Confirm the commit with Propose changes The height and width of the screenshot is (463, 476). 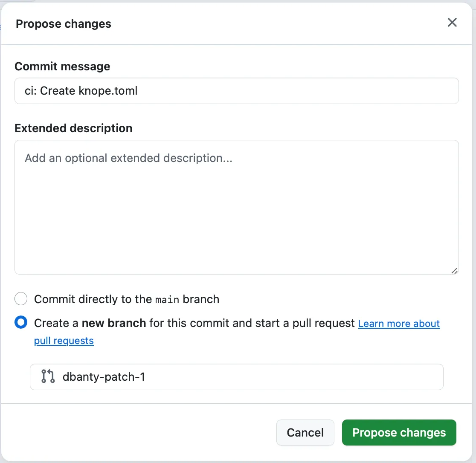click(399, 432)
